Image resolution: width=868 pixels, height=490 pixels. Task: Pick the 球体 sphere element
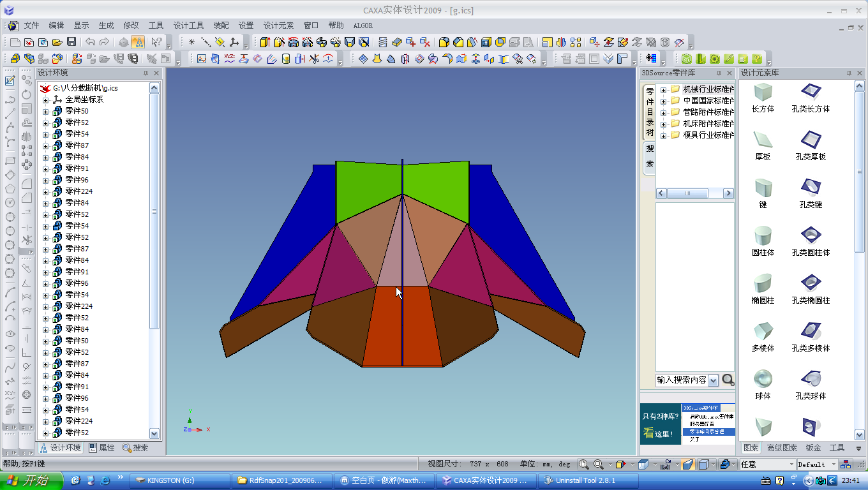[763, 379]
